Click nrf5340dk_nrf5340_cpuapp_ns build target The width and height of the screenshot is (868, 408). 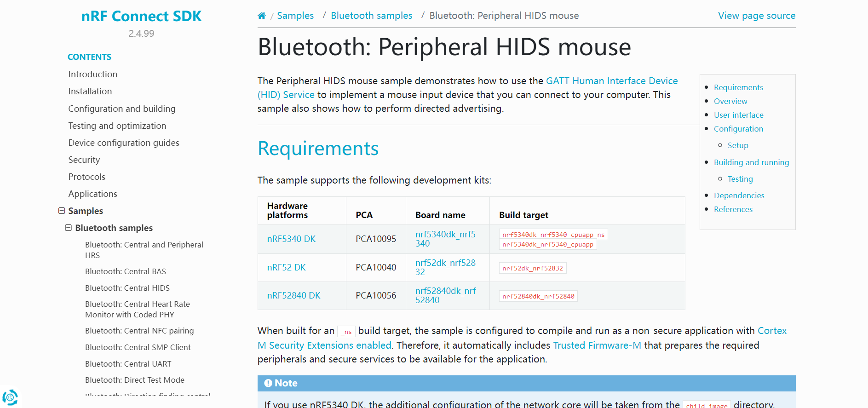pyautogui.click(x=553, y=235)
